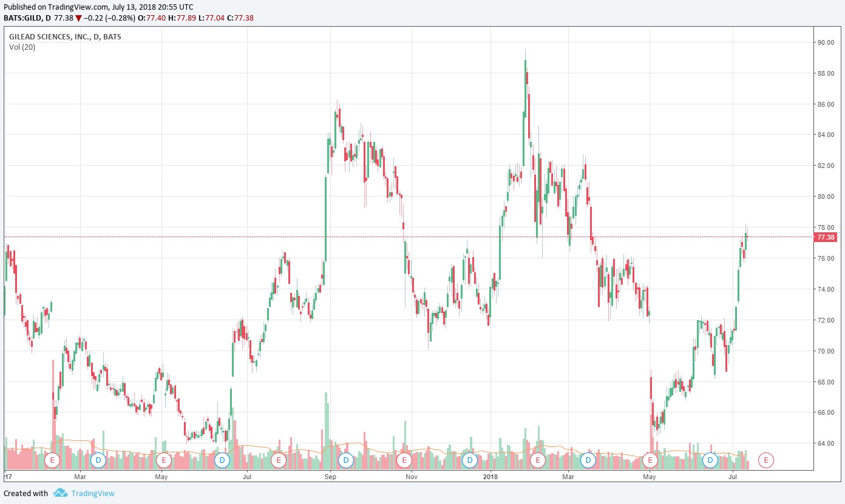Open the dividend marker right after Mar 2018
Viewport: 845px width, 504px height.
click(588, 460)
